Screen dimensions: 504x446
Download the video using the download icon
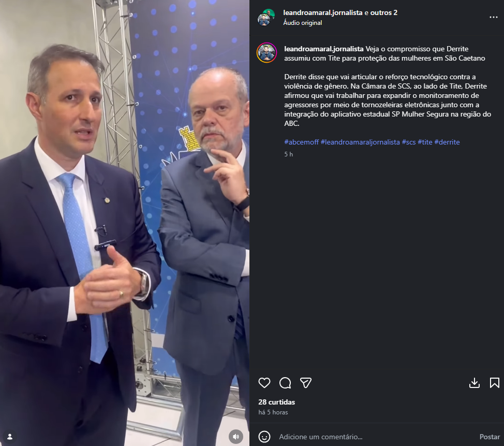[x=475, y=383]
